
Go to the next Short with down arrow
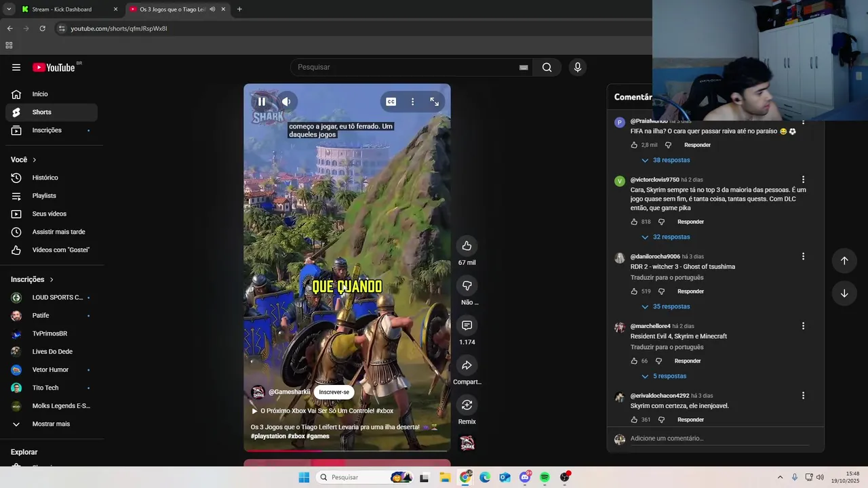pyautogui.click(x=844, y=293)
